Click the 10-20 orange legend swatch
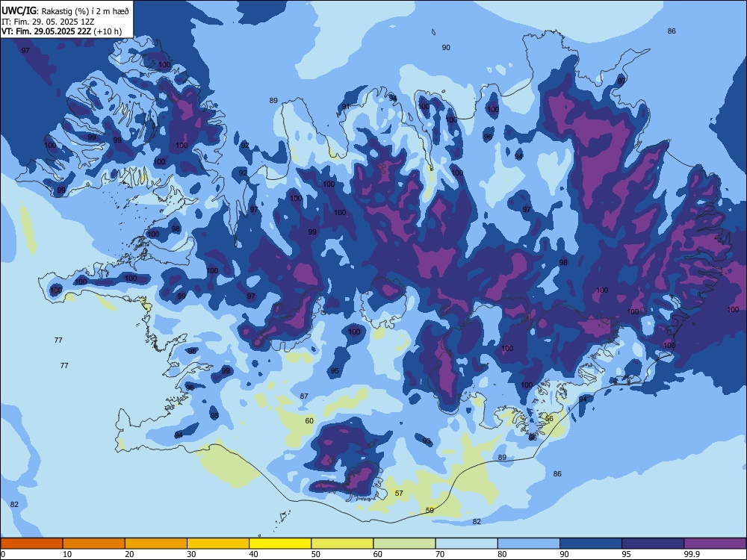The image size is (747, 560). 94,544
